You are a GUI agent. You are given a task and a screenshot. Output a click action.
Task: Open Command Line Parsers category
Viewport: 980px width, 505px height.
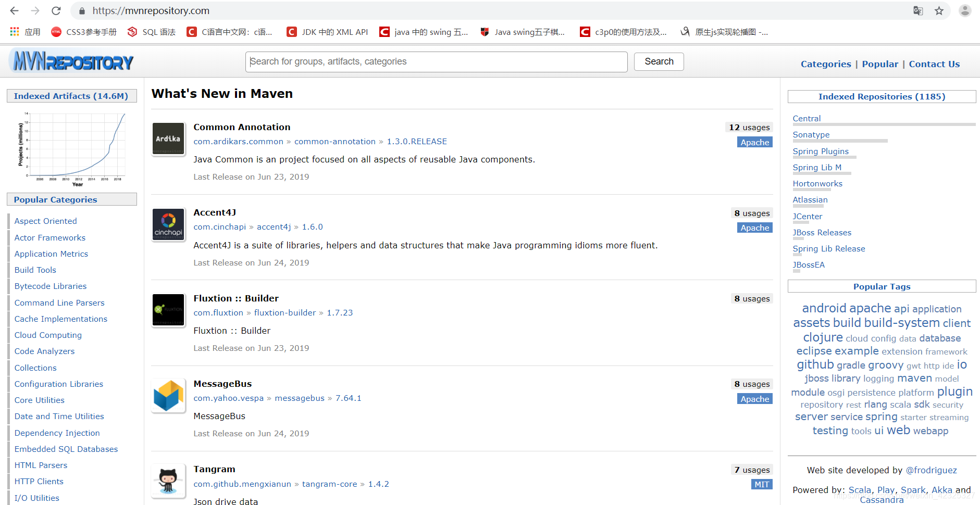coord(59,303)
